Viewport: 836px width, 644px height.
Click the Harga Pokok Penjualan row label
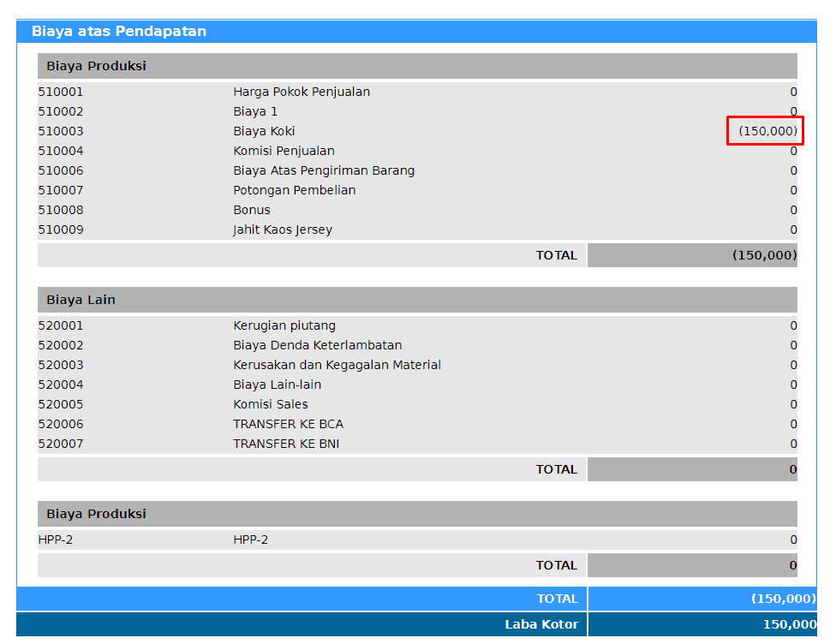[302, 92]
